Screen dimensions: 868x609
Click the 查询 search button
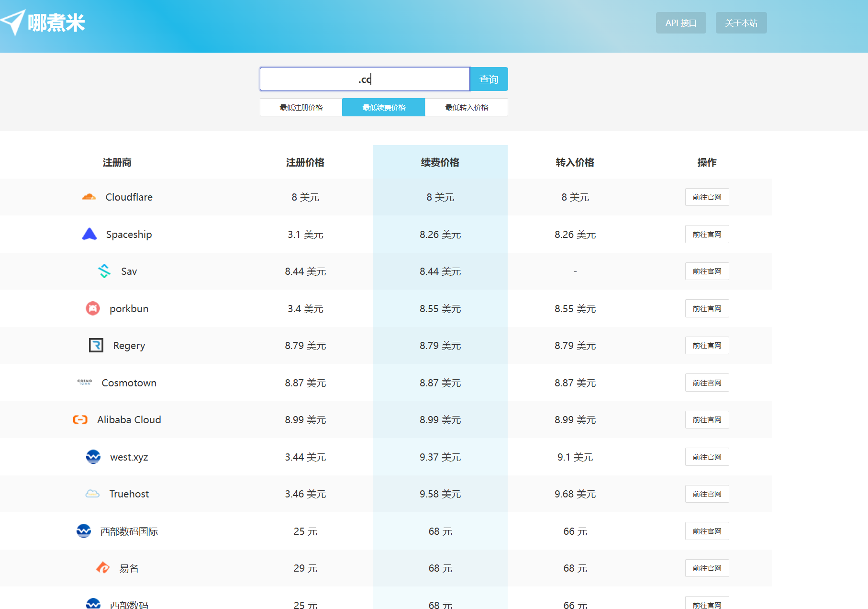[x=489, y=79]
